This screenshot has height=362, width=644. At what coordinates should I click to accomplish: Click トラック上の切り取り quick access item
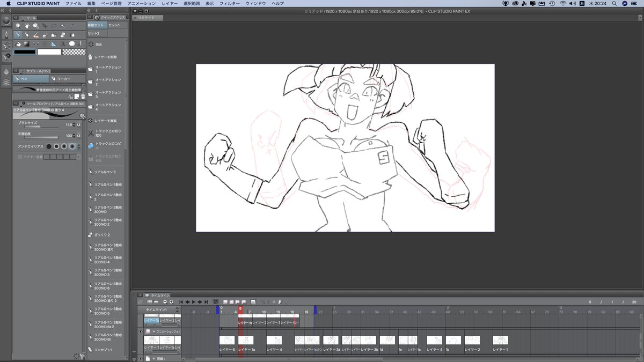point(105,132)
